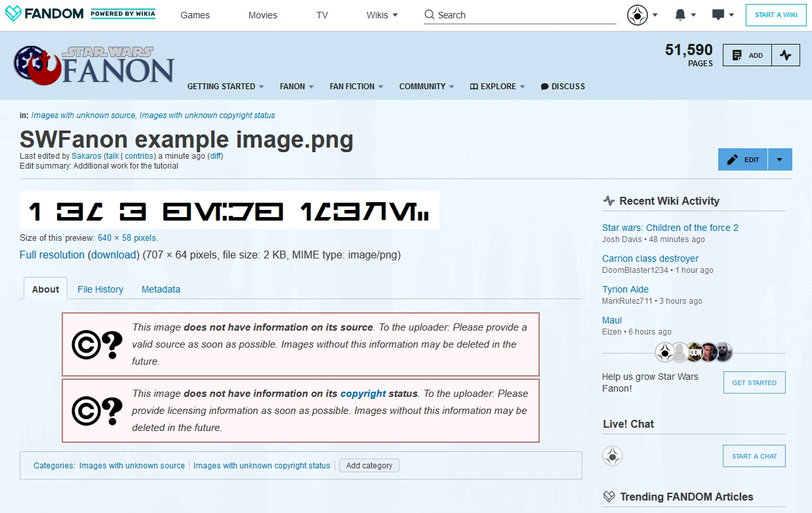This screenshot has height=513, width=812.
Task: Expand the Explore menu
Action: pyautogui.click(x=498, y=86)
